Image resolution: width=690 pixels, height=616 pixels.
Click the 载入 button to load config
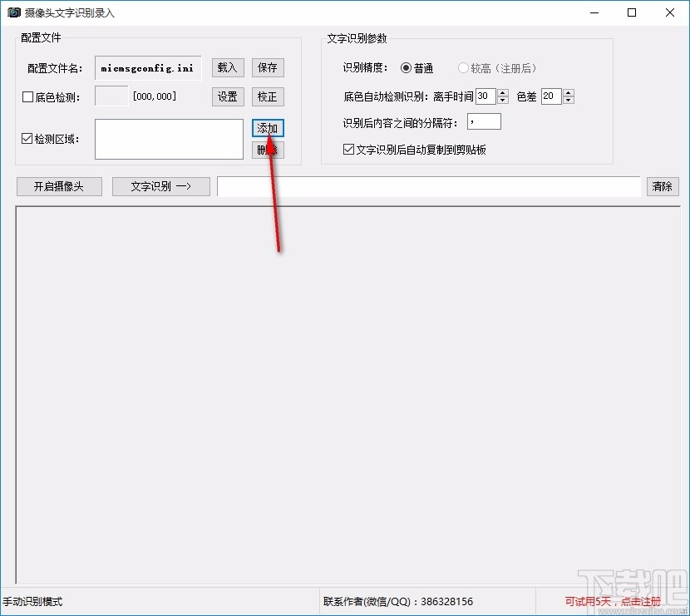(227, 67)
